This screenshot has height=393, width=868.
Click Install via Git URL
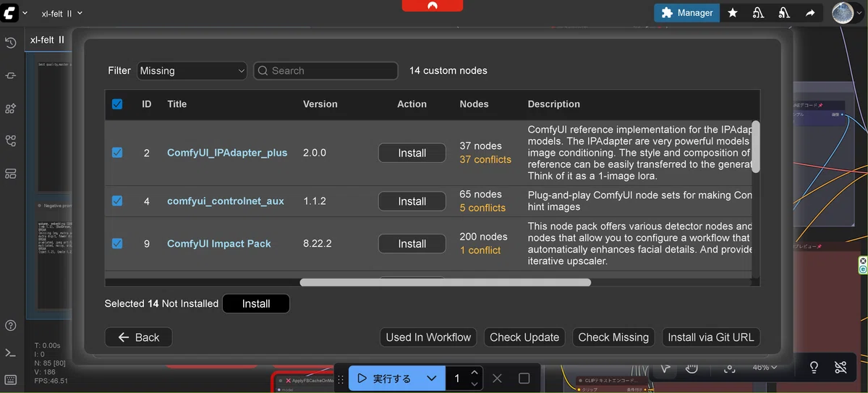[x=711, y=337]
